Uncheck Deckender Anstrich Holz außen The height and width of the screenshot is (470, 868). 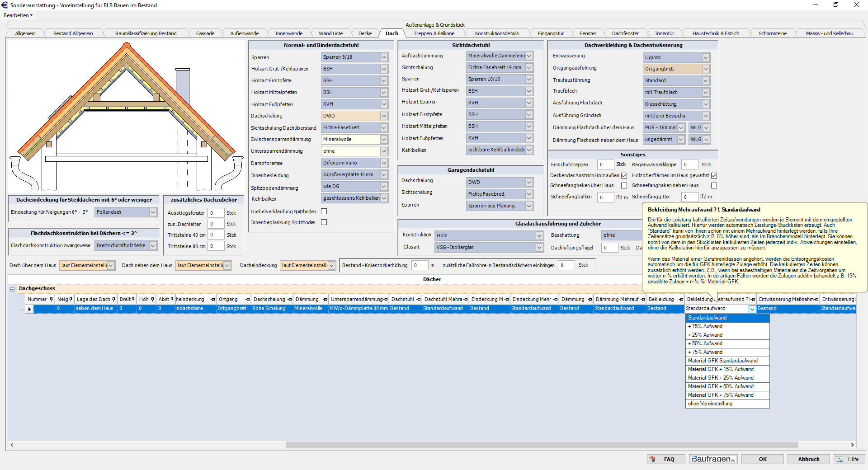pyautogui.click(x=624, y=175)
